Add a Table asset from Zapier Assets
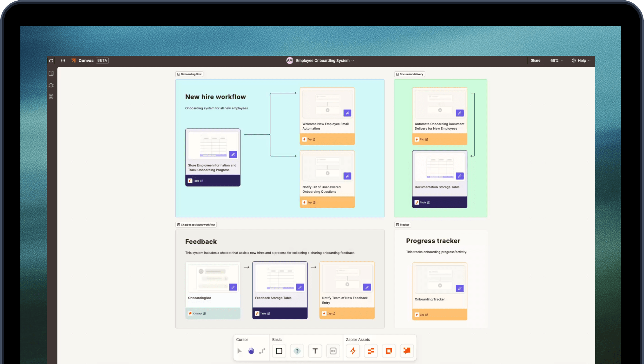644x364 pixels. click(371, 351)
